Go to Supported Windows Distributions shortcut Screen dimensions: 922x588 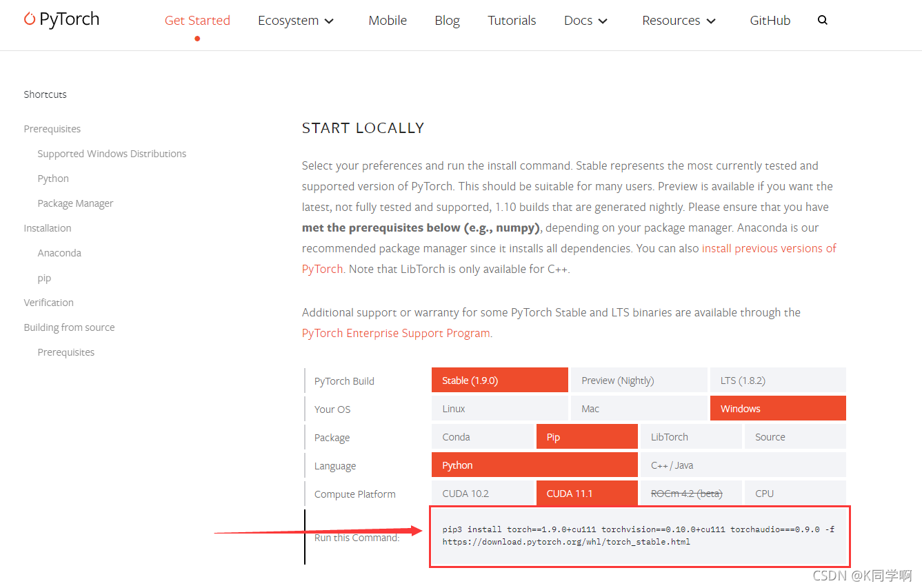pyautogui.click(x=112, y=154)
